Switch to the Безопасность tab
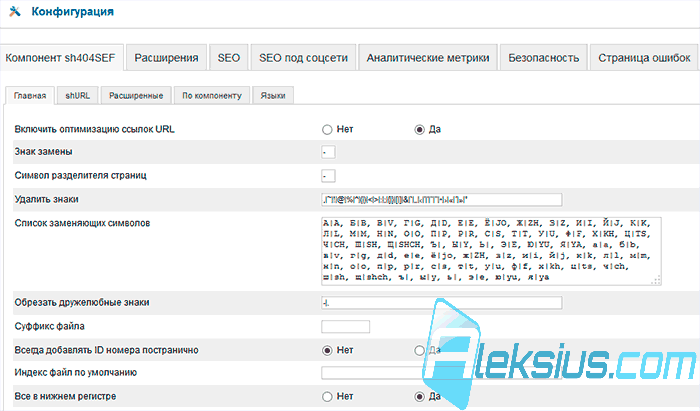Screen dimensions: 700x411 point(543,58)
